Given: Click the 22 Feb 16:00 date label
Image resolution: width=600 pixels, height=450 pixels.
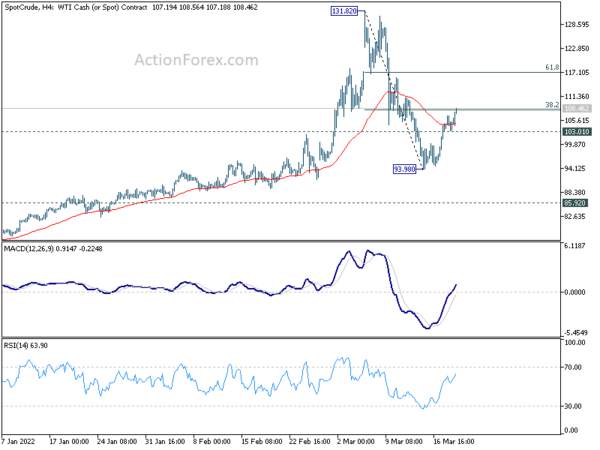Looking at the screenshot, I should [x=310, y=442].
